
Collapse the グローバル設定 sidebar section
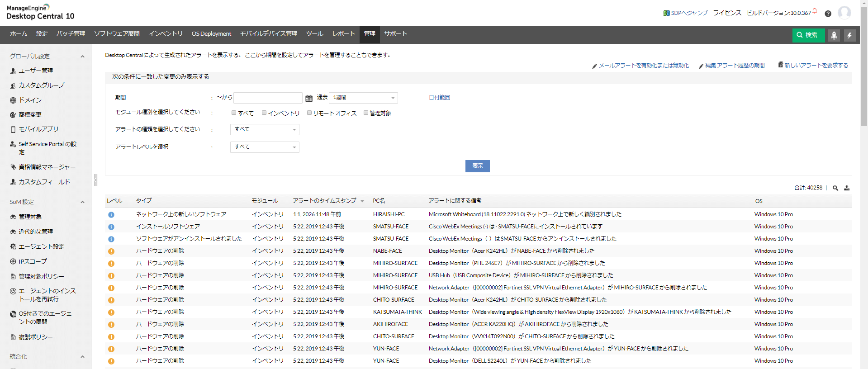pos(82,57)
